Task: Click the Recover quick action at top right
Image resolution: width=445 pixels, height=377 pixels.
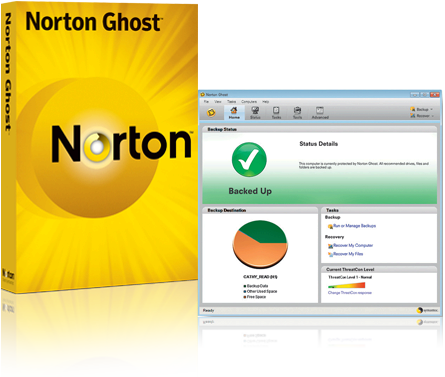Action: point(420,116)
